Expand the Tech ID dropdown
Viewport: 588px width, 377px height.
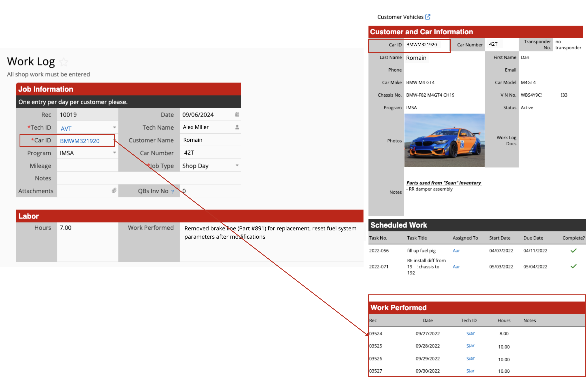(114, 127)
